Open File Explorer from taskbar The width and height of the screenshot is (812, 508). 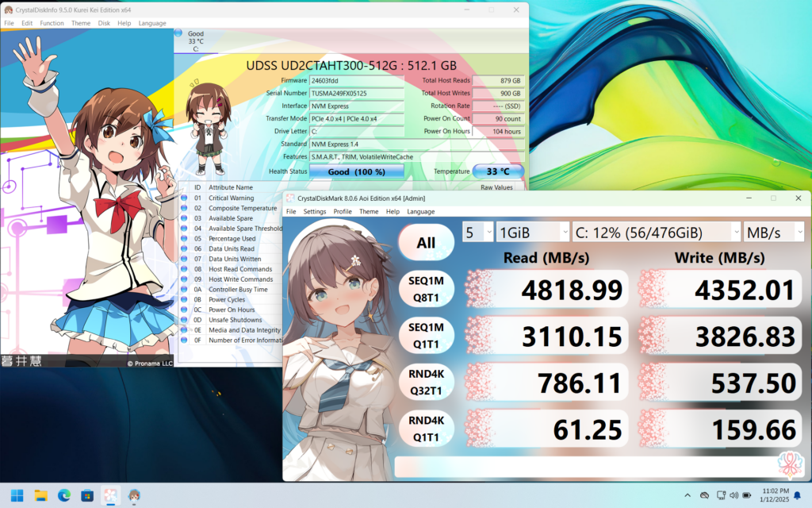(x=41, y=495)
